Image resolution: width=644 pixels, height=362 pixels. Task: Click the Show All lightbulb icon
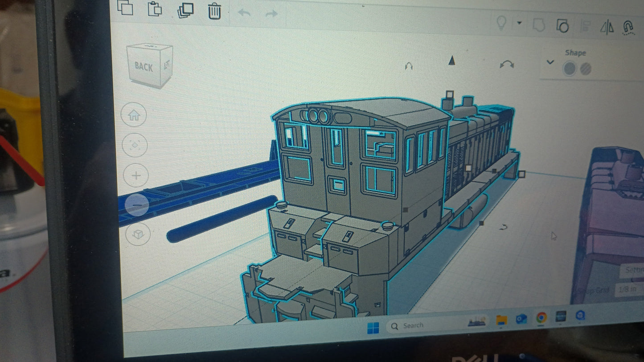(502, 24)
